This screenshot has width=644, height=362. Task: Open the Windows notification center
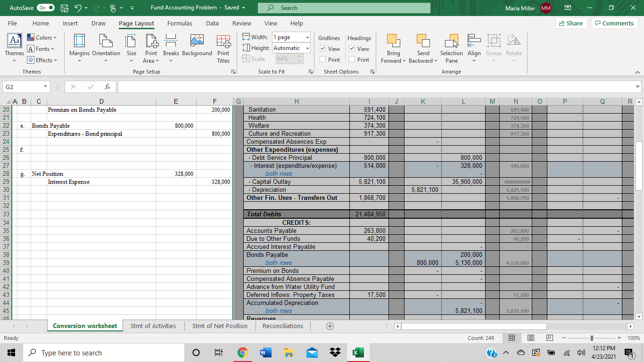[x=628, y=353]
